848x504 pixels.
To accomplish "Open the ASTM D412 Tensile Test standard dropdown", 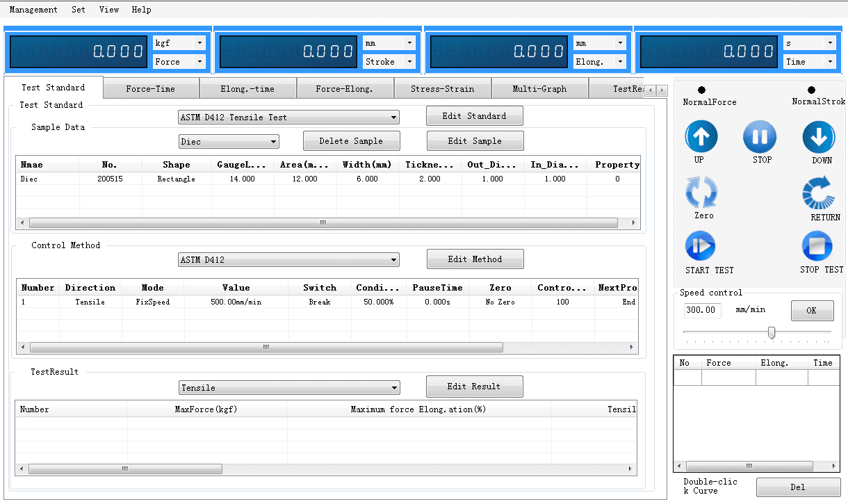I will 288,117.
